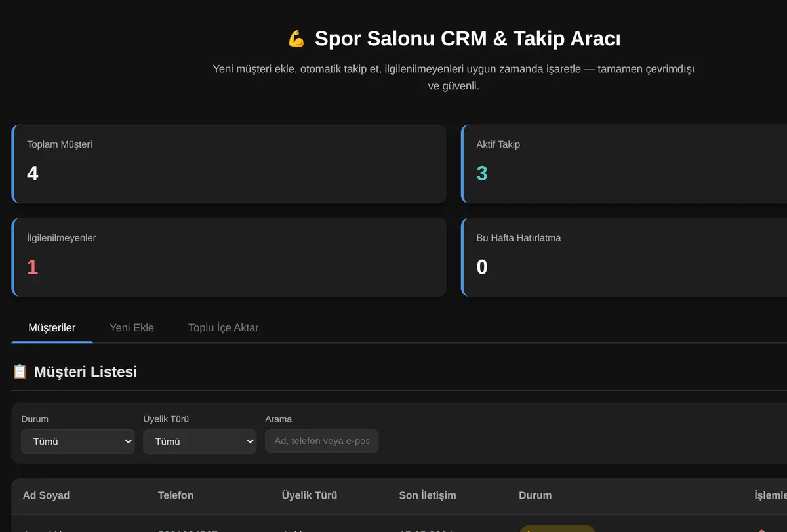Sort by the Son İletişim column
The width and height of the screenshot is (787, 532).
pos(428,495)
